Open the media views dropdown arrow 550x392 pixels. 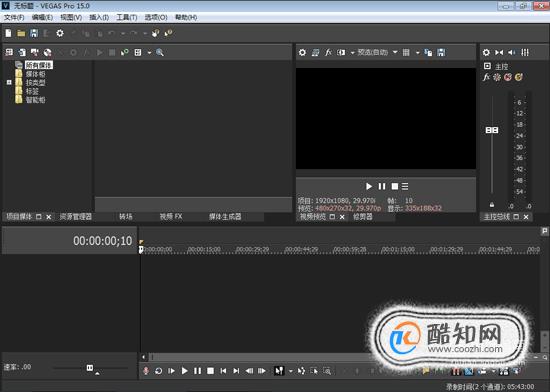(x=149, y=53)
